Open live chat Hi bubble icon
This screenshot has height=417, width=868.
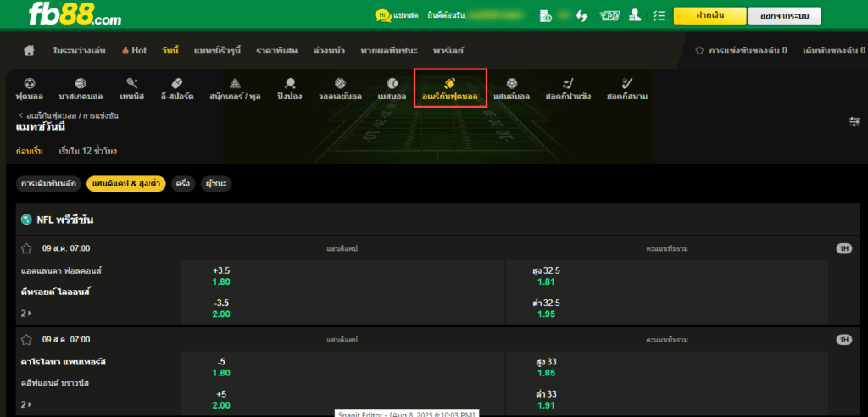pyautogui.click(x=382, y=15)
